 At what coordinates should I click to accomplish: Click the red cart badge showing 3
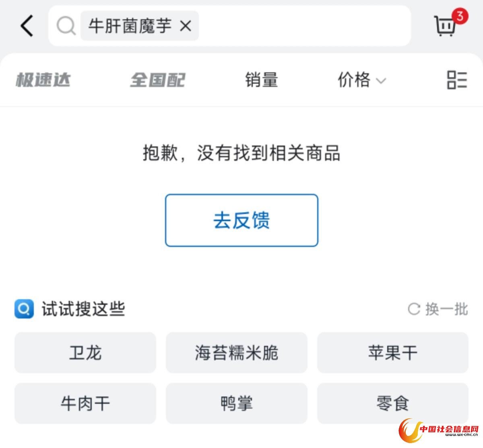pos(460,16)
